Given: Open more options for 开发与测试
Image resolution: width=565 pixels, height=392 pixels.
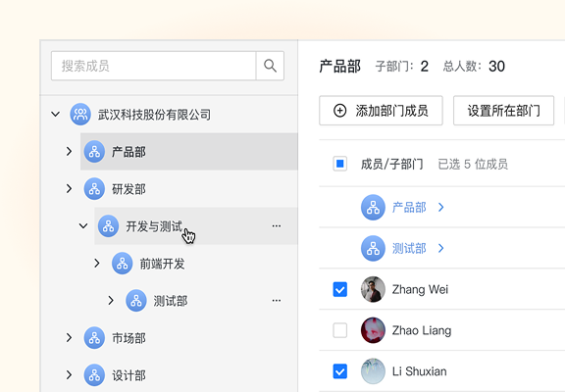Looking at the screenshot, I should 277,226.
